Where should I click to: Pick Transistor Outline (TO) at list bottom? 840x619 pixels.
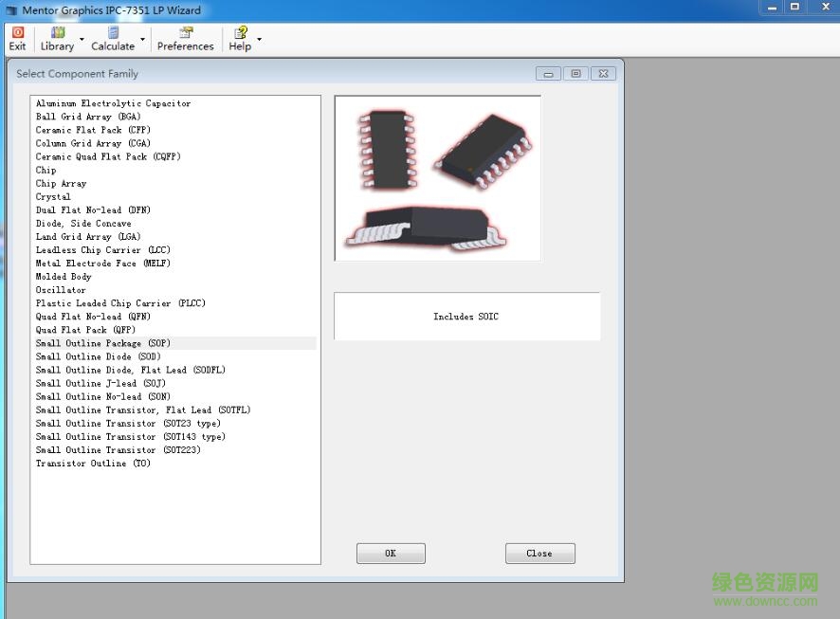(93, 463)
